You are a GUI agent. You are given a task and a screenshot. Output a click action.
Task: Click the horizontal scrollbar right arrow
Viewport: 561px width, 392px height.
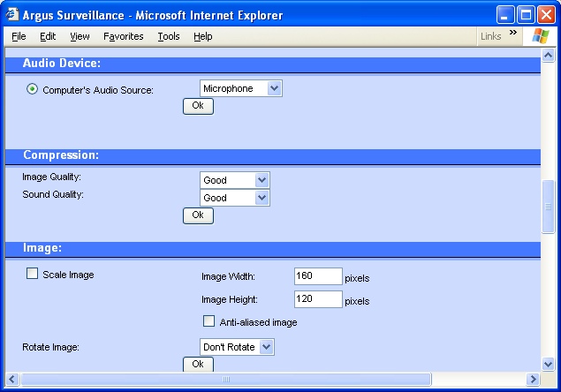(x=533, y=379)
